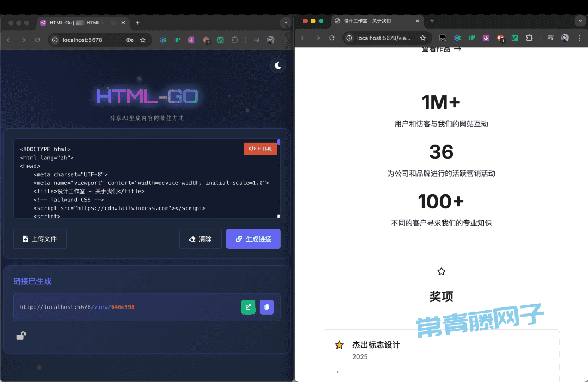
Task: Click the star icon above the 奖项 heading
Action: pos(441,271)
